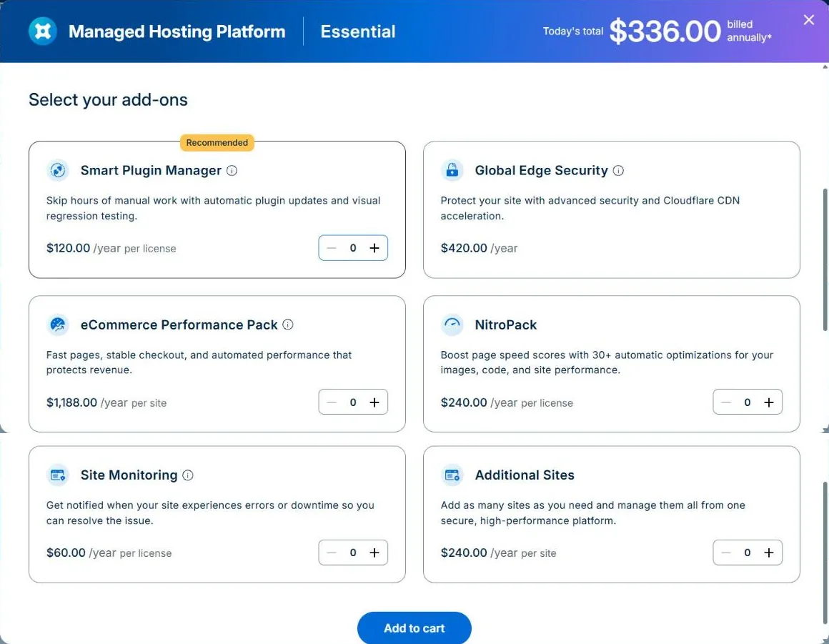Increase eCommerce Performance Pack quantity
The image size is (829, 644).
pyautogui.click(x=374, y=402)
